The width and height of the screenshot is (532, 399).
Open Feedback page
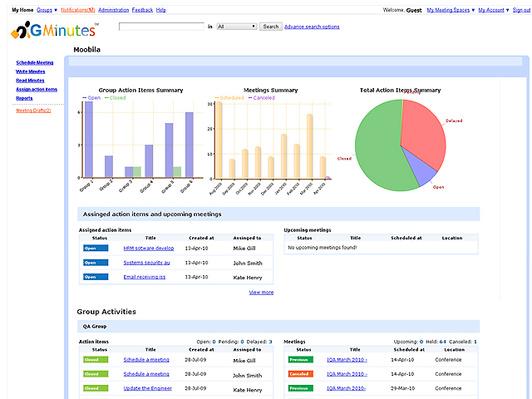pos(142,10)
